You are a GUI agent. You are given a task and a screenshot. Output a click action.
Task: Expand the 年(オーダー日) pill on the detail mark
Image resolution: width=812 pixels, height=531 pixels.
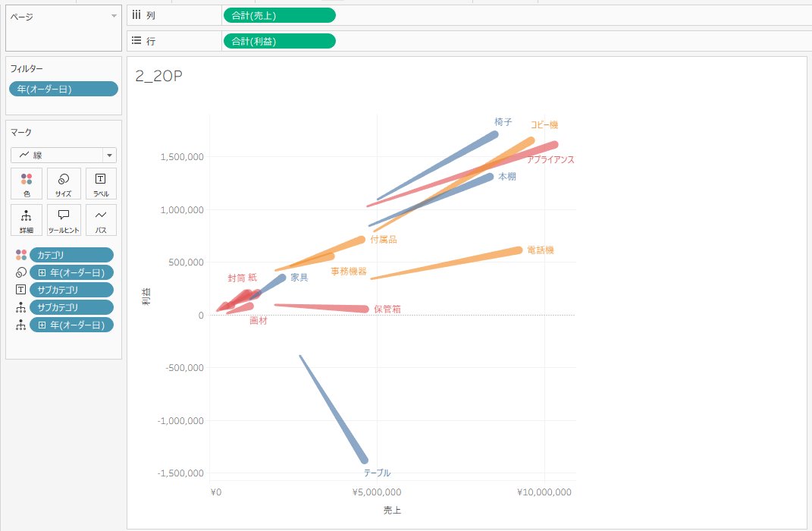42,325
